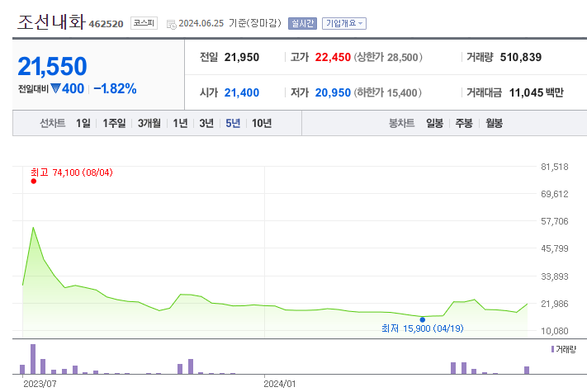Click the stock name 조선내화

(x=51, y=22)
